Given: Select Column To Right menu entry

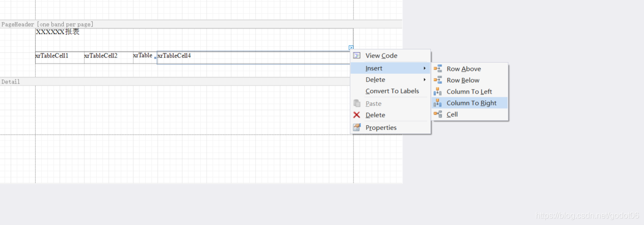Looking at the screenshot, I should [x=471, y=103].
